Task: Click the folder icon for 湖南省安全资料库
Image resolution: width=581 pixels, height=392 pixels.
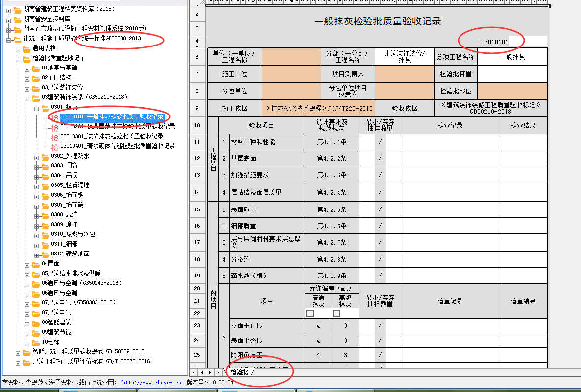Action: pos(17,19)
